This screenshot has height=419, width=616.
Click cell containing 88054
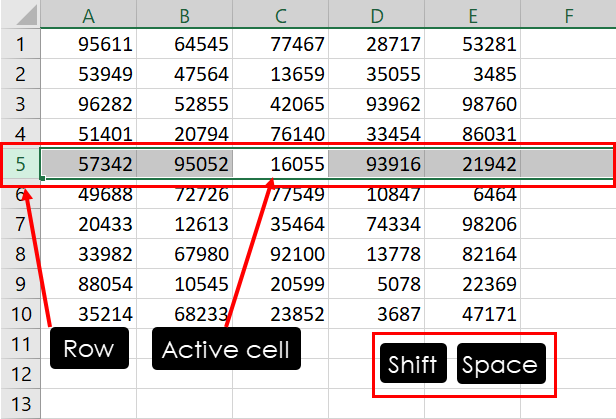pos(88,284)
